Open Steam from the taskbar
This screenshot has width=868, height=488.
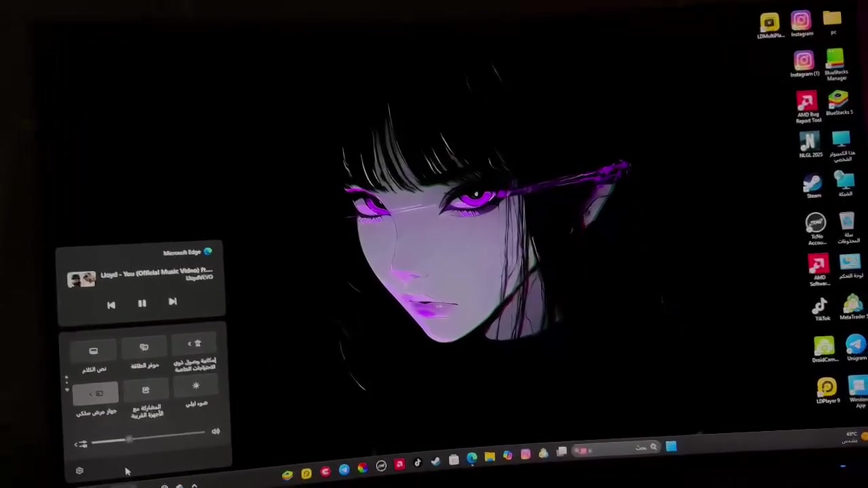435,462
